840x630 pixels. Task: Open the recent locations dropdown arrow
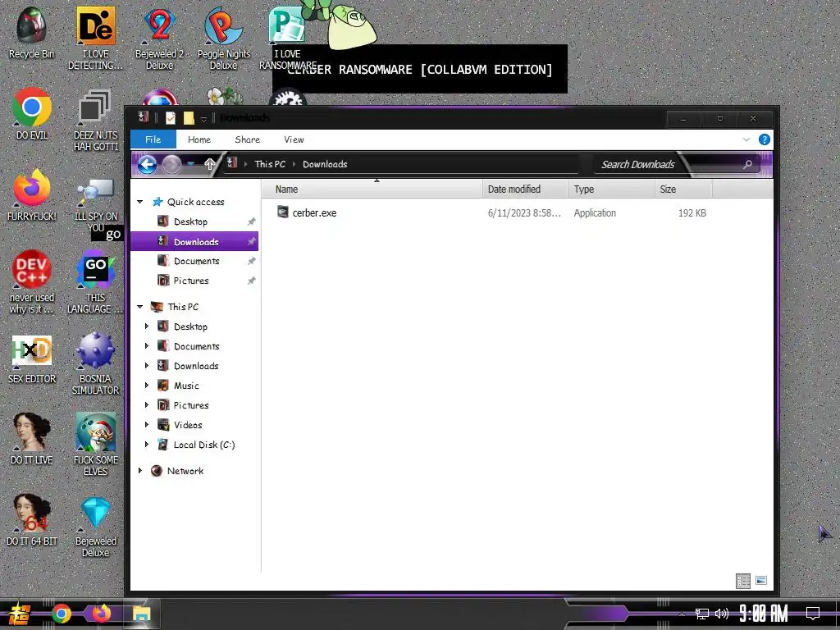pos(190,164)
